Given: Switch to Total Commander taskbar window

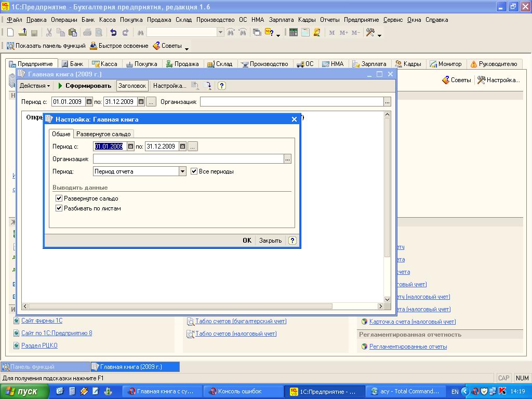Looking at the screenshot, I should pyautogui.click(x=406, y=392).
